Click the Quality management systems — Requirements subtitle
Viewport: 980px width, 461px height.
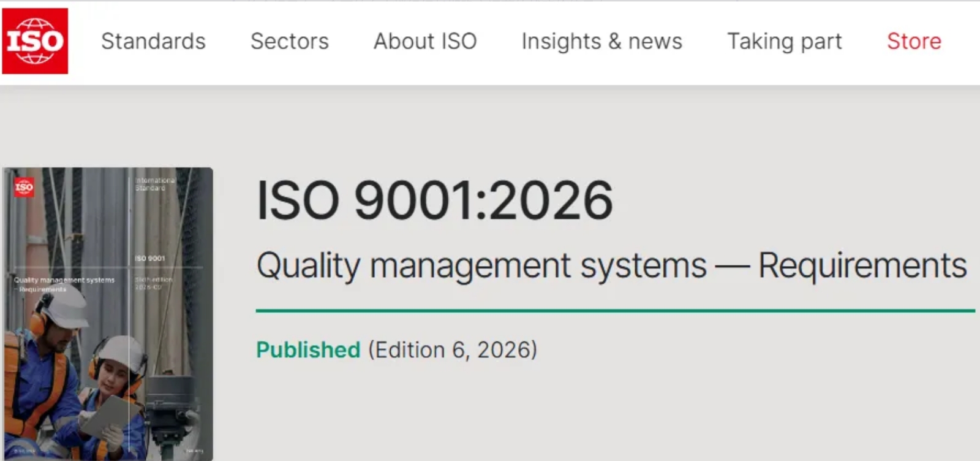click(x=611, y=266)
